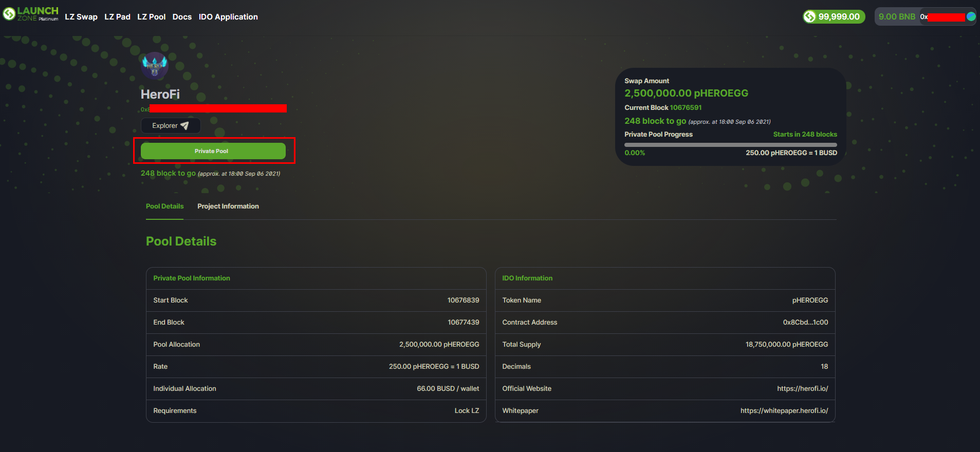Screen dimensions: 980x452
Task: Click the HeroFi project avatar
Action: click(155, 66)
